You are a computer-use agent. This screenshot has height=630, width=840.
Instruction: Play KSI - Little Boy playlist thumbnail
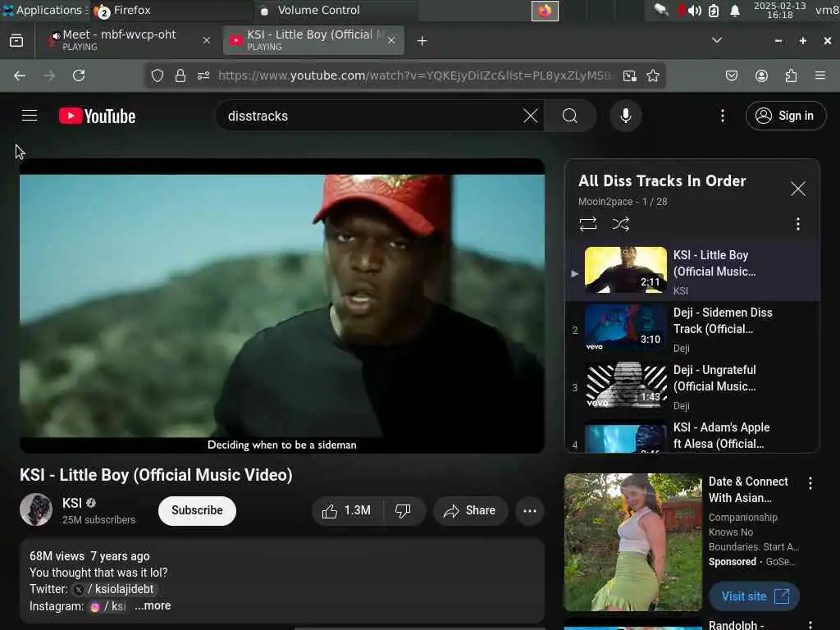tap(626, 270)
